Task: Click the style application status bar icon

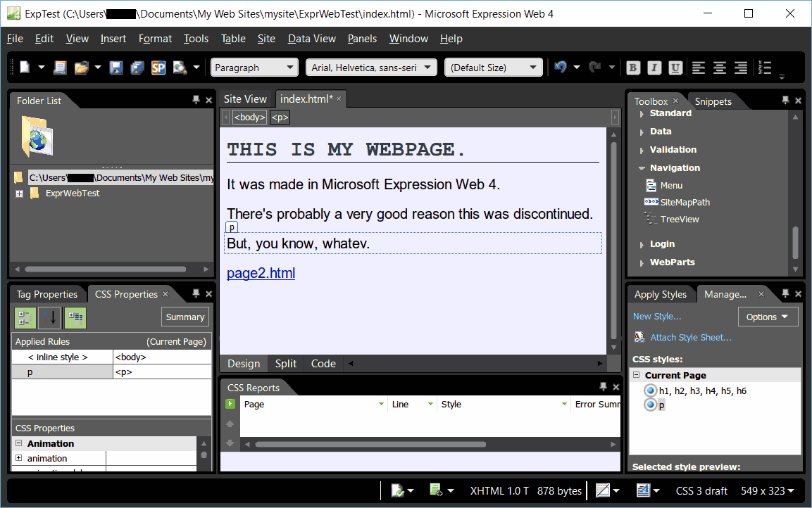Action: pyautogui.click(x=643, y=490)
